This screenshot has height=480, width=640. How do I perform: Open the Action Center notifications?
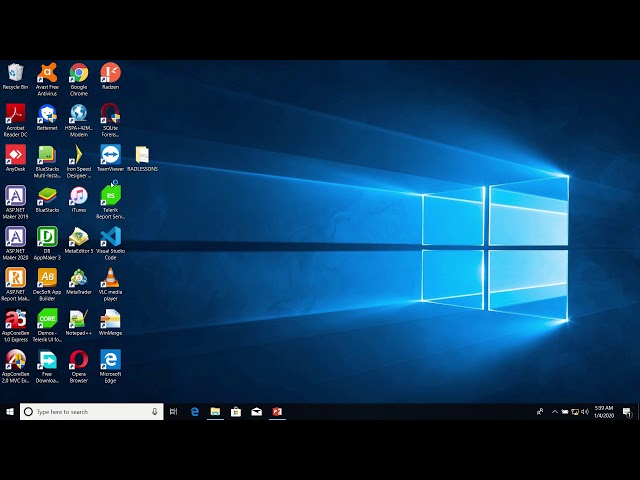click(x=627, y=411)
